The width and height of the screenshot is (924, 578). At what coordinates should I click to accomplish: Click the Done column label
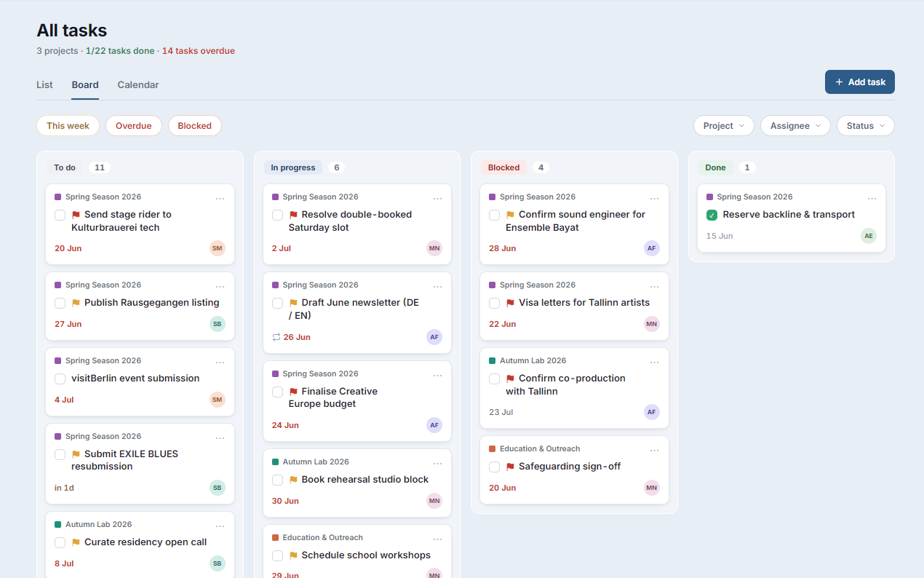[x=715, y=167]
